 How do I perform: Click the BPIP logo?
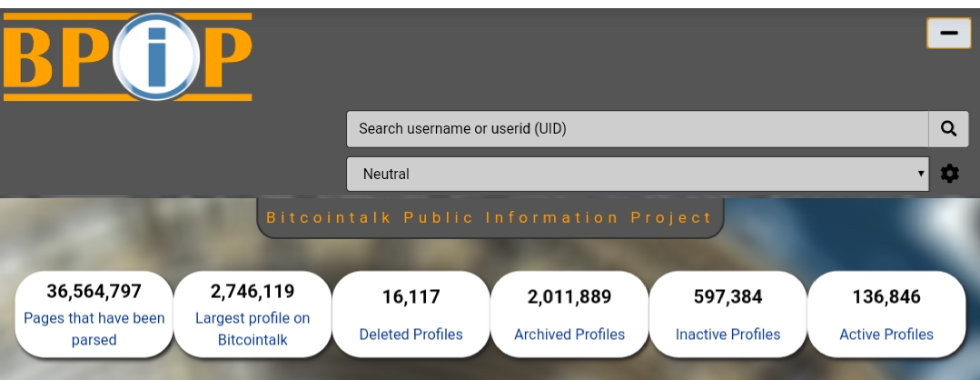(127, 57)
